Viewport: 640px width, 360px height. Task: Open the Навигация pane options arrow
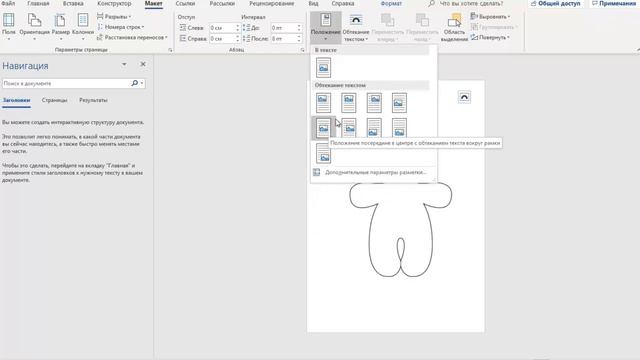[124, 64]
